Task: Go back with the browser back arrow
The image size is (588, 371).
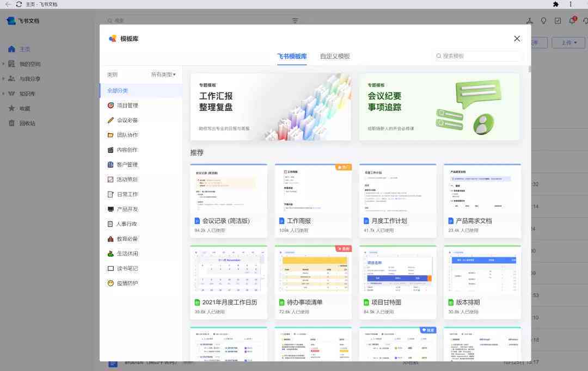Action: pos(8,4)
